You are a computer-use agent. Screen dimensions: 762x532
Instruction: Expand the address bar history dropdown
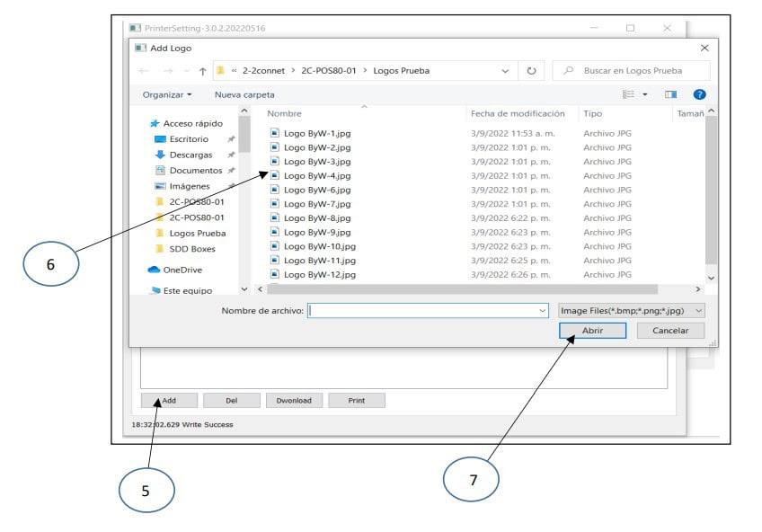tap(505, 71)
